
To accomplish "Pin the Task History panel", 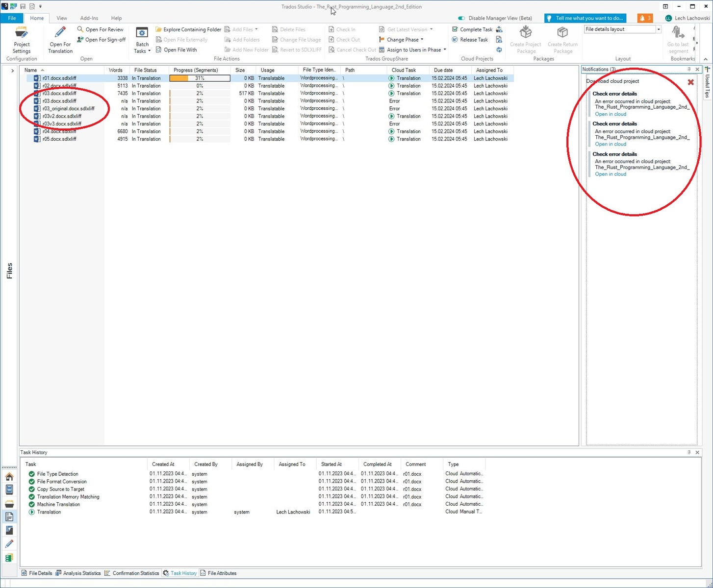I will 689,452.
